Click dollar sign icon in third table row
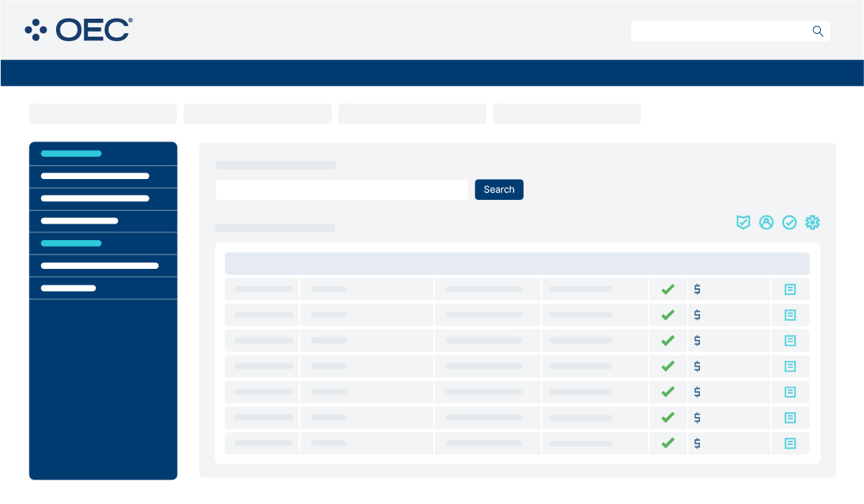The image size is (864, 504). pyautogui.click(x=697, y=341)
